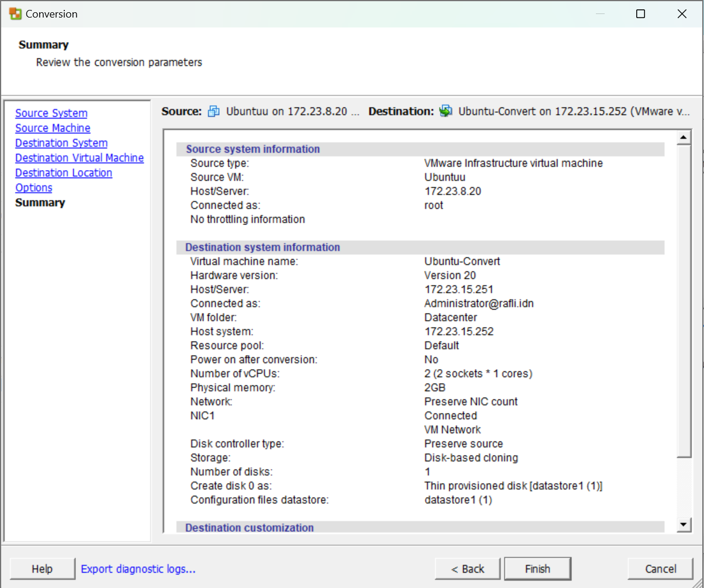The image size is (704, 588).
Task: Click the 2GB physical memory value
Action: 435,388
